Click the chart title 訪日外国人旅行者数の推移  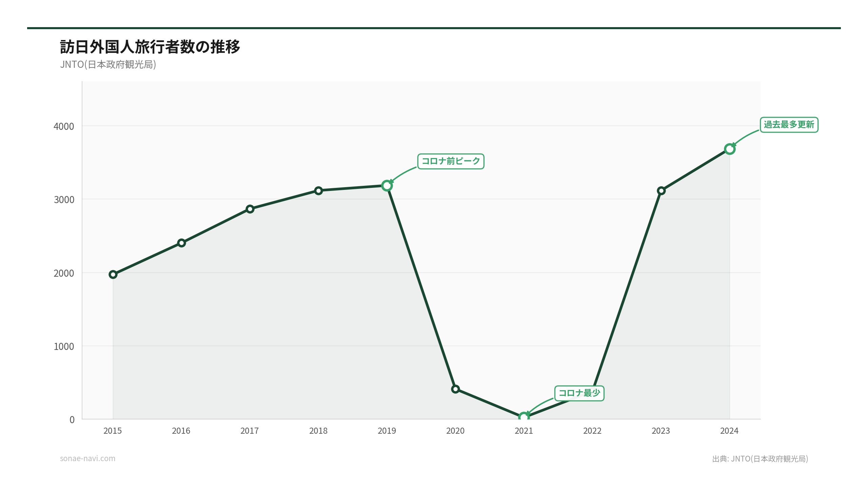point(150,47)
